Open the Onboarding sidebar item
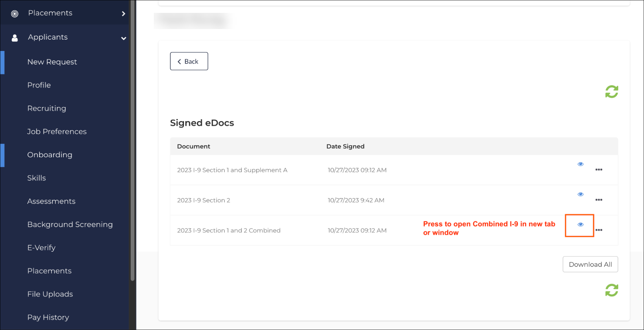644x330 pixels. pos(50,155)
